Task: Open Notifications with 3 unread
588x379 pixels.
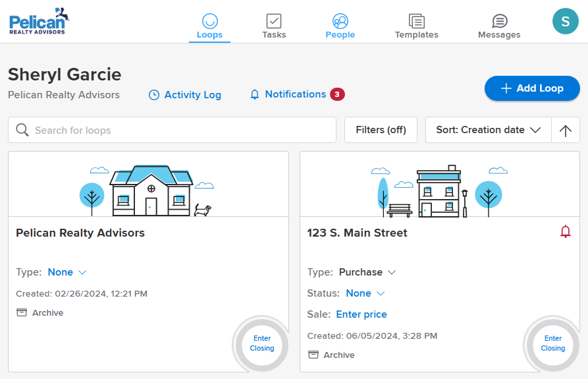Action: 296,94
